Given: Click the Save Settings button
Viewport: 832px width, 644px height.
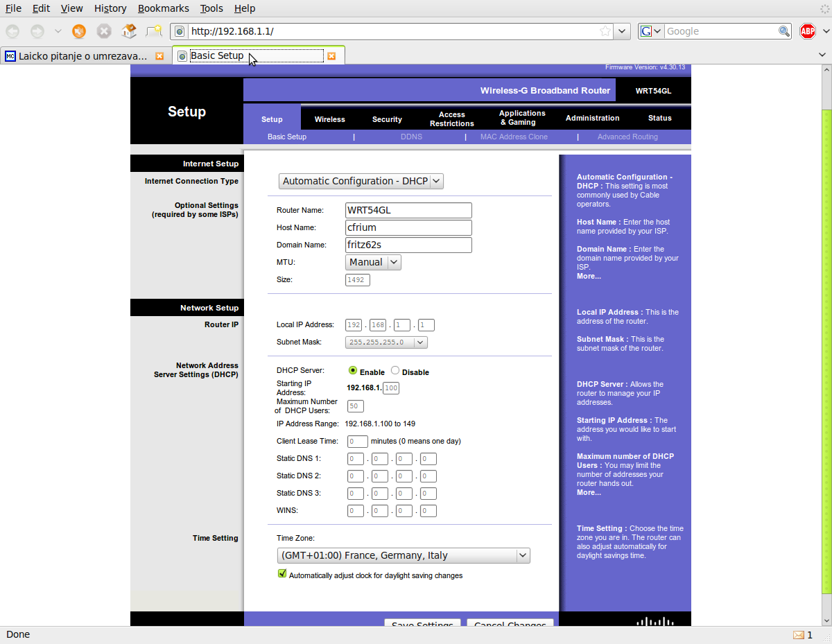Looking at the screenshot, I should tap(423, 623).
